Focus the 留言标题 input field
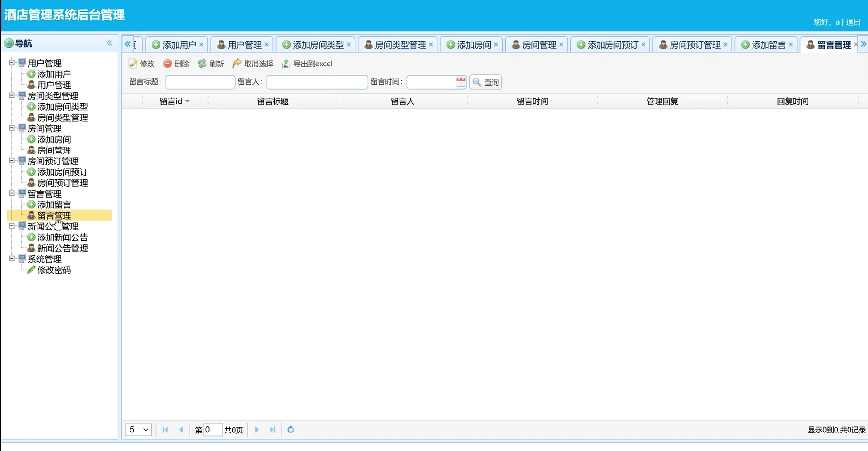Screen dimensions: 868x451 200,82
